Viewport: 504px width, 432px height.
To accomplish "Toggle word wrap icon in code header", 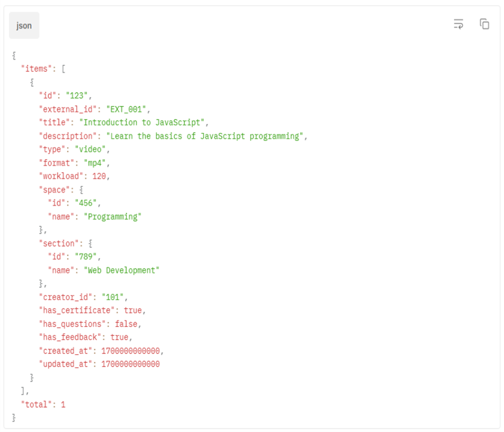I will pos(458,24).
